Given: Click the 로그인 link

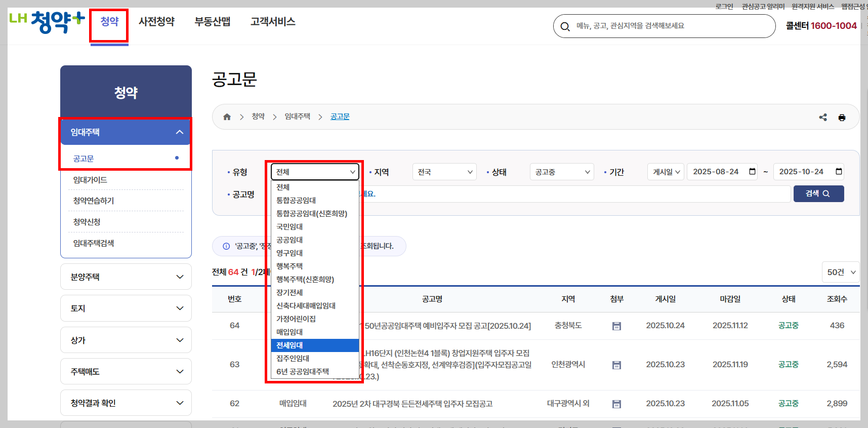Looking at the screenshot, I should coord(724,7).
